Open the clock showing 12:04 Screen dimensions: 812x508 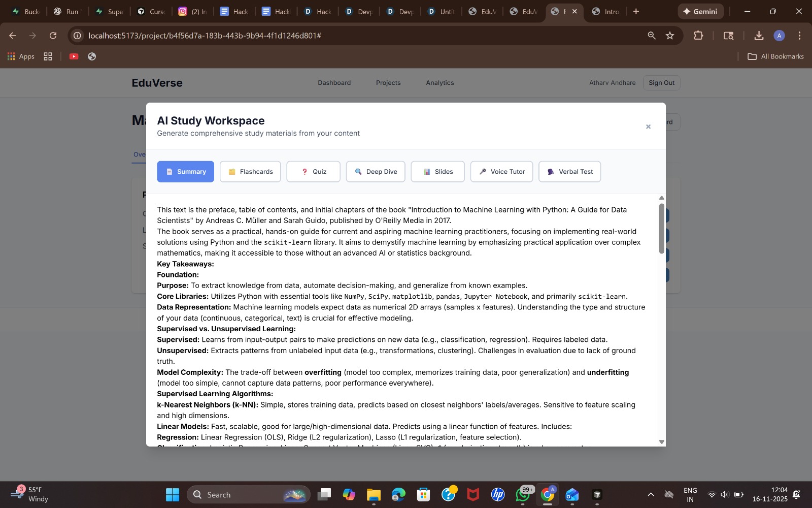coord(770,495)
